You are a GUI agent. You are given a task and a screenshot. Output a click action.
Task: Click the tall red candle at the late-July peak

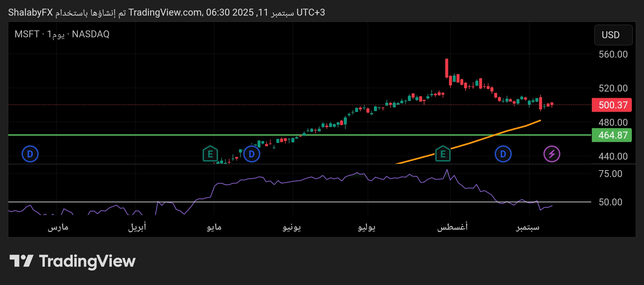(447, 68)
